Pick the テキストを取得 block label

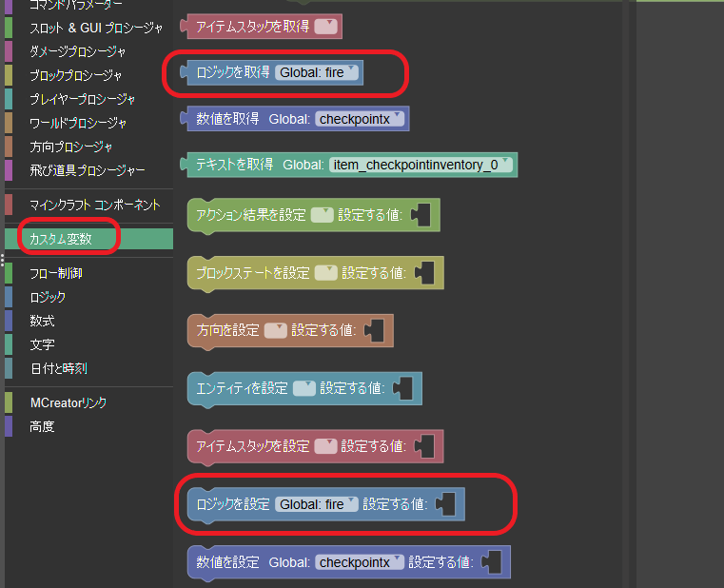tap(235, 165)
